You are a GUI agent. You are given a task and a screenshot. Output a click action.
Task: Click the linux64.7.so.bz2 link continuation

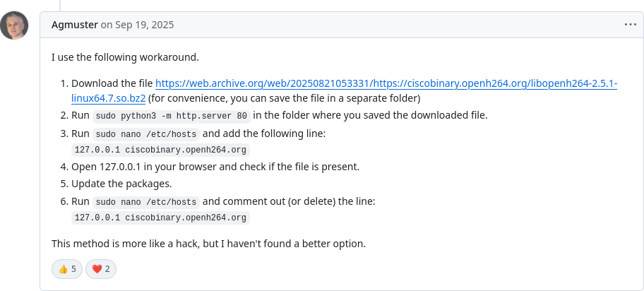click(x=109, y=98)
